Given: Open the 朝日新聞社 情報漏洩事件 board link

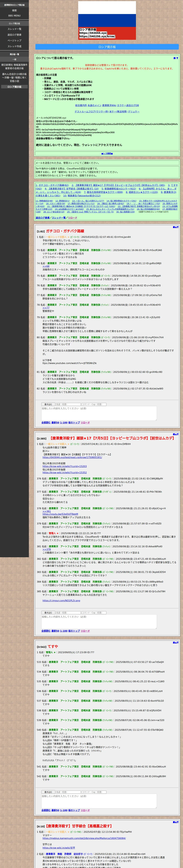Looking at the screenshot, I should tap(14, 66).
